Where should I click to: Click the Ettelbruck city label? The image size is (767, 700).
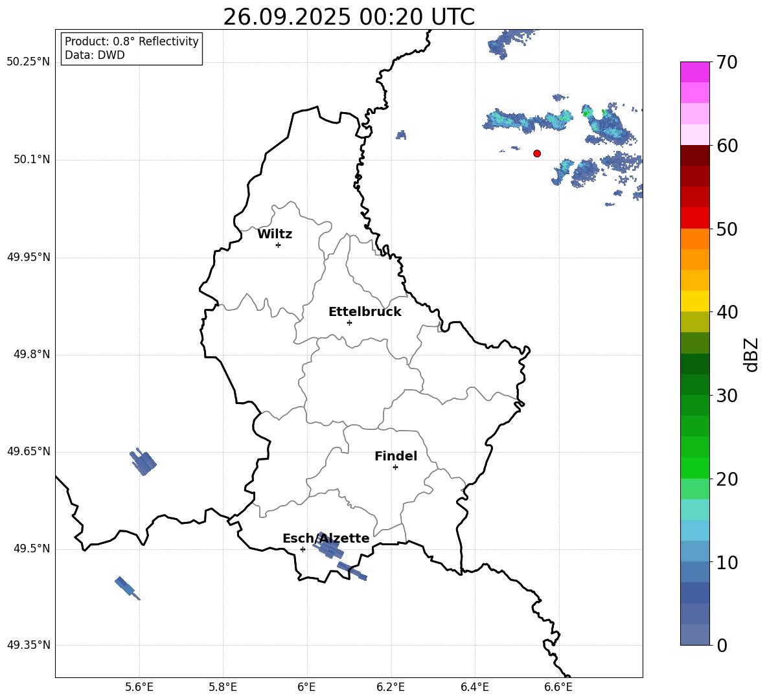[x=365, y=312]
